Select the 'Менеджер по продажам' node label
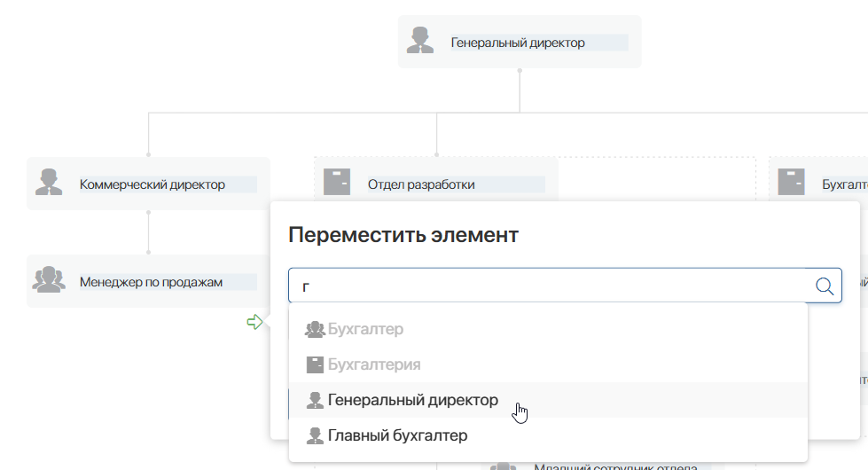 point(151,282)
